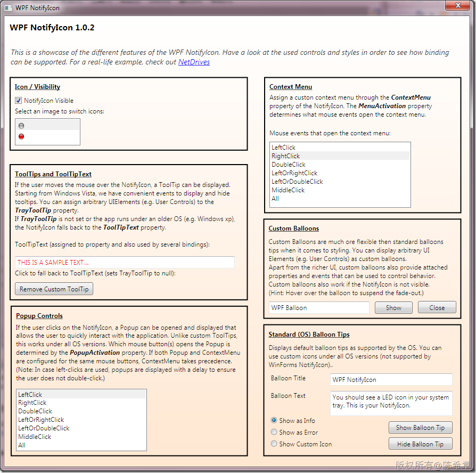Select LeftClick in the Popup Controls list

click(x=81, y=394)
